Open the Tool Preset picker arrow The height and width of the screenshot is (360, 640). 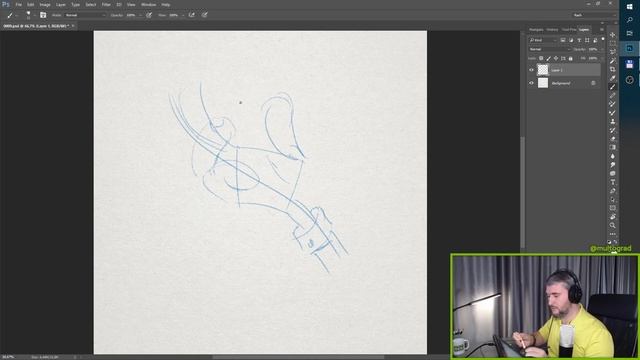[17, 16]
